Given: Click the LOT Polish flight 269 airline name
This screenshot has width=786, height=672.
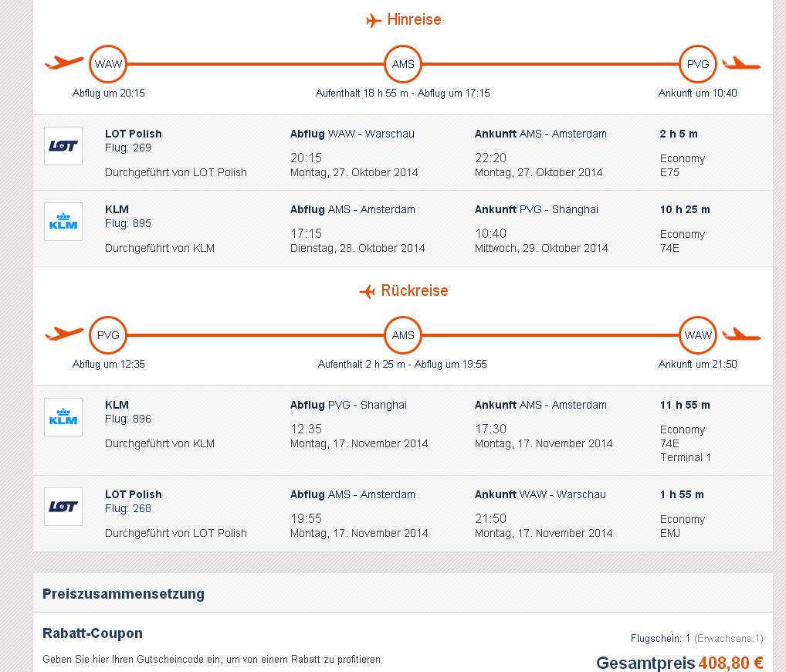Looking at the screenshot, I should click(x=134, y=134).
